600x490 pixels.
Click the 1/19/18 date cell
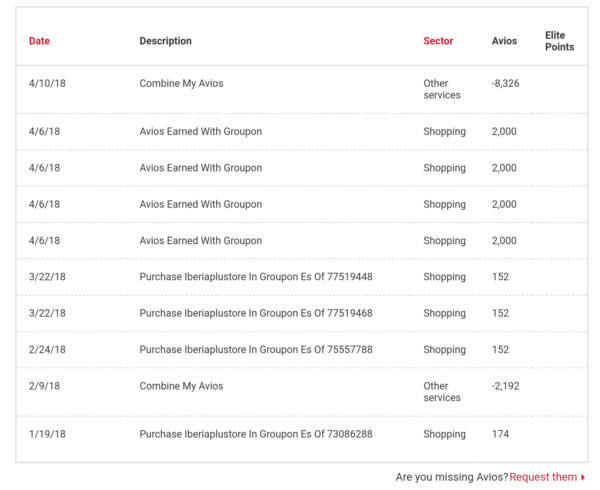(45, 434)
